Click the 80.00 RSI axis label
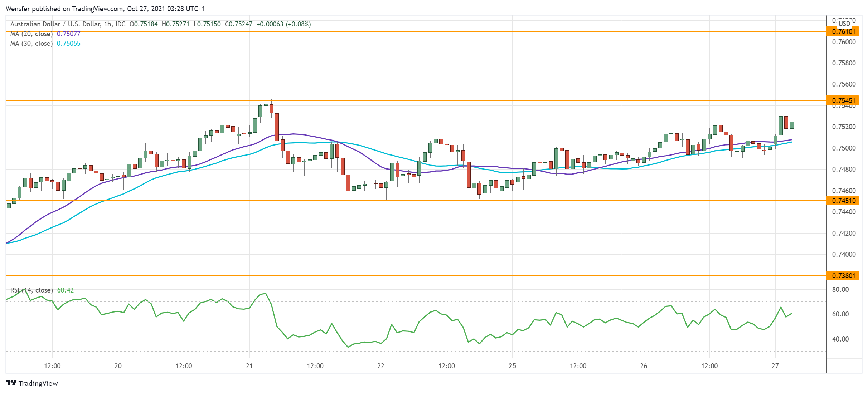The width and height of the screenshot is (868, 393). coord(840,289)
